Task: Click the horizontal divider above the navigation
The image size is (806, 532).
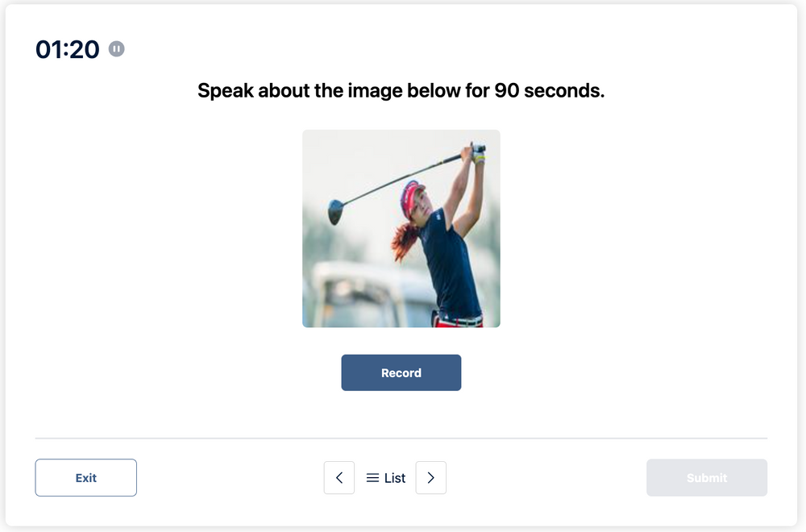Action: click(x=401, y=438)
